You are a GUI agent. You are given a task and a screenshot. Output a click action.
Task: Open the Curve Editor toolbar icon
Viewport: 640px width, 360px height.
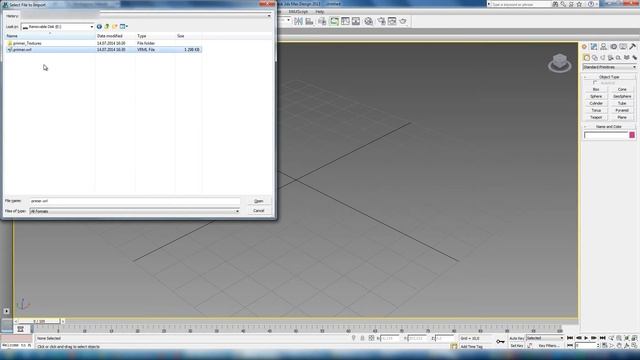tap(345, 21)
